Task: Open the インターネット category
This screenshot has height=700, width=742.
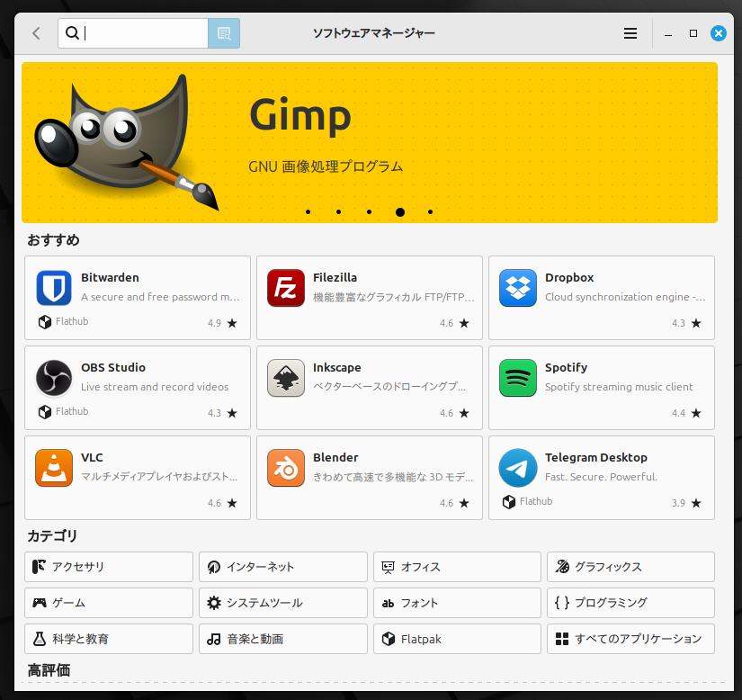Action: (282, 567)
